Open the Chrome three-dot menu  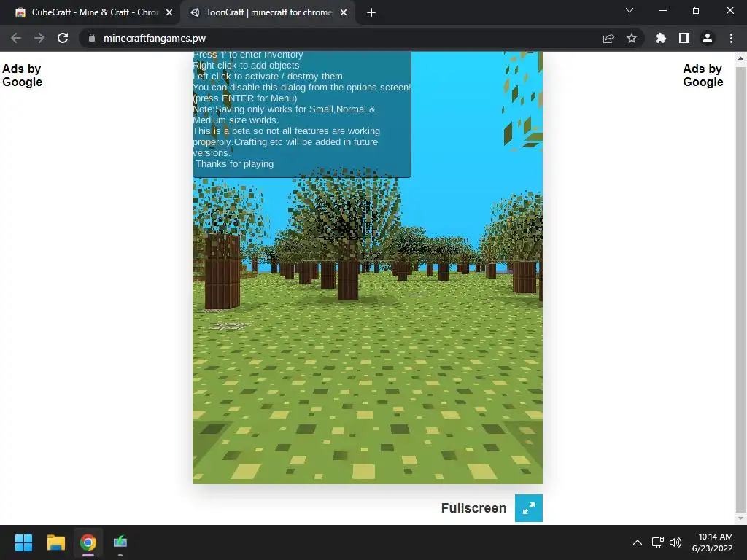[x=731, y=38]
